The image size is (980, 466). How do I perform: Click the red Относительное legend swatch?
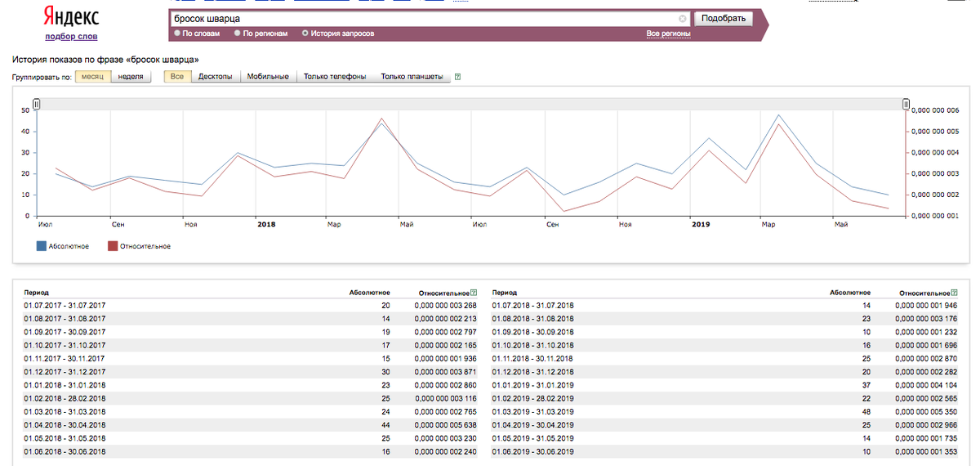coord(113,245)
